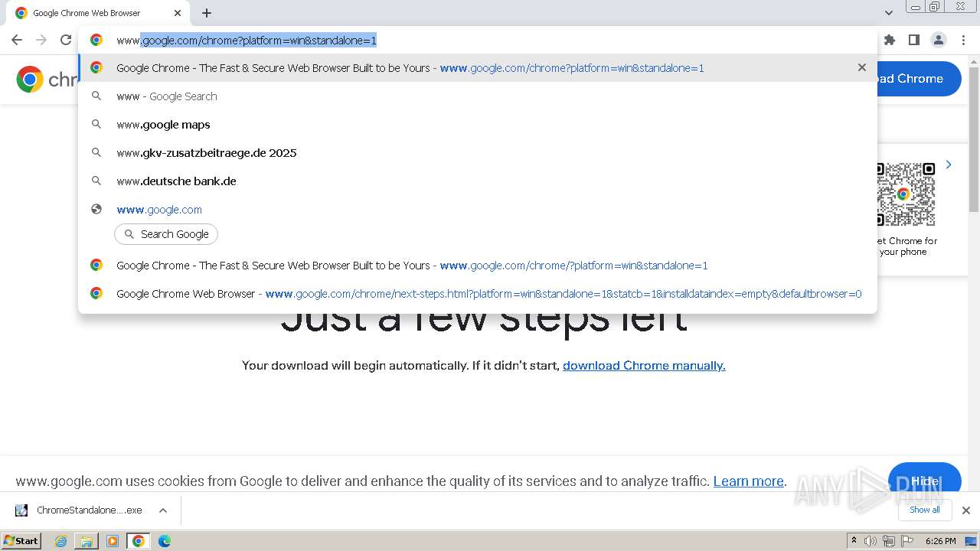Go back using the browser back arrow
The height and width of the screenshot is (551, 980).
coord(17,40)
